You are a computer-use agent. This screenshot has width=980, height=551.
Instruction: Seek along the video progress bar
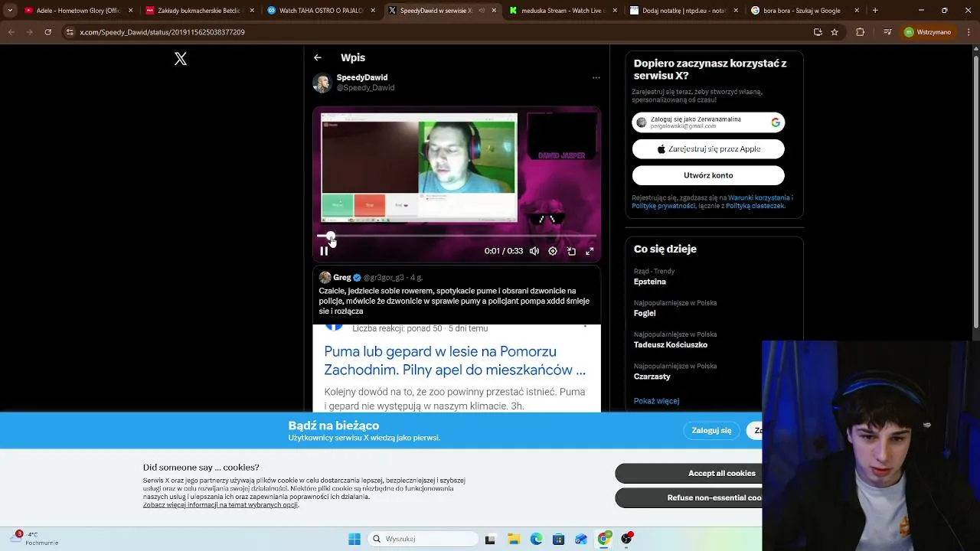point(456,236)
